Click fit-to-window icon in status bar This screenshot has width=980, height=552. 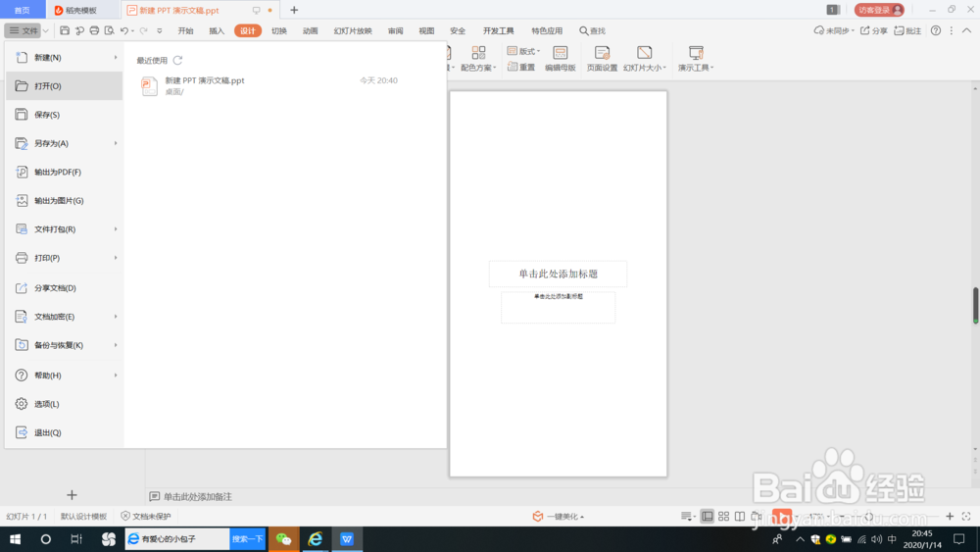point(966,517)
